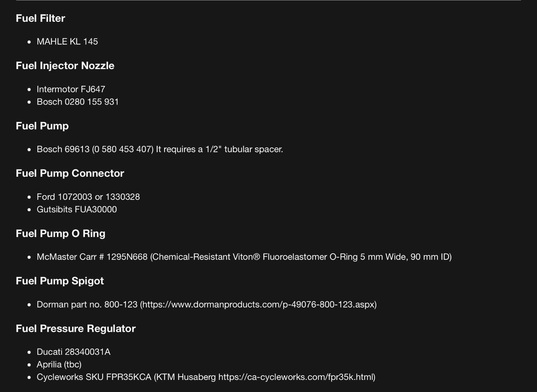Screen dimensions: 537x392
Task: Open the dormanproducts.com URL
Action: coord(258,304)
